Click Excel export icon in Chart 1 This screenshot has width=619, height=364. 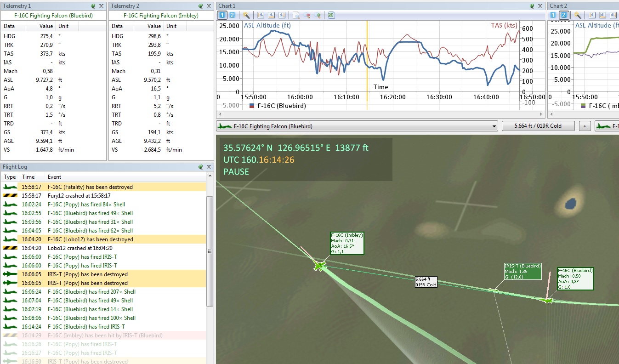pos(331,15)
